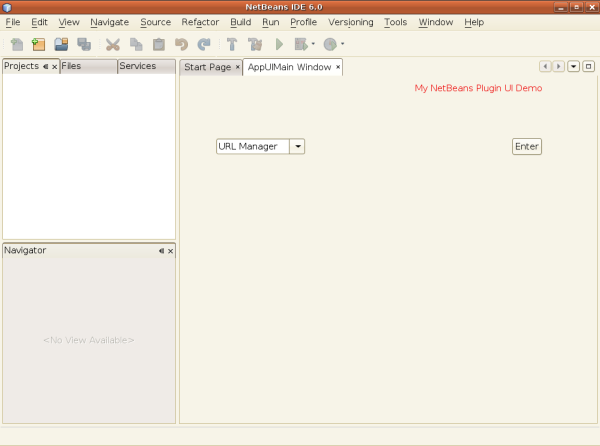Switch to the Files tab
Viewport: 600px width, 446px height.
click(88, 66)
